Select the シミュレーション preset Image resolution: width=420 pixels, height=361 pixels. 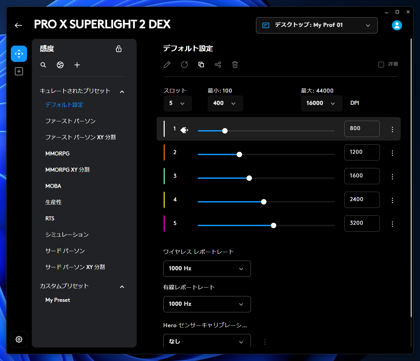pyautogui.click(x=67, y=235)
